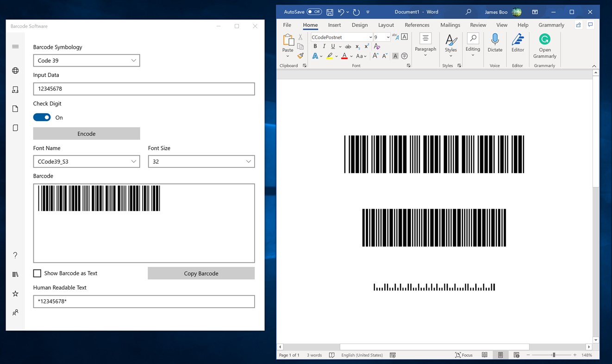Check Show Barcode as Text

pos(37,273)
